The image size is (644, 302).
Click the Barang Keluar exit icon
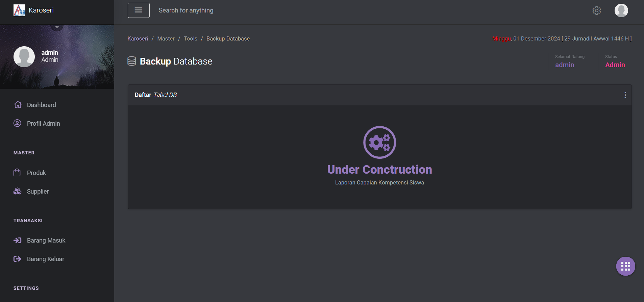[17, 259]
